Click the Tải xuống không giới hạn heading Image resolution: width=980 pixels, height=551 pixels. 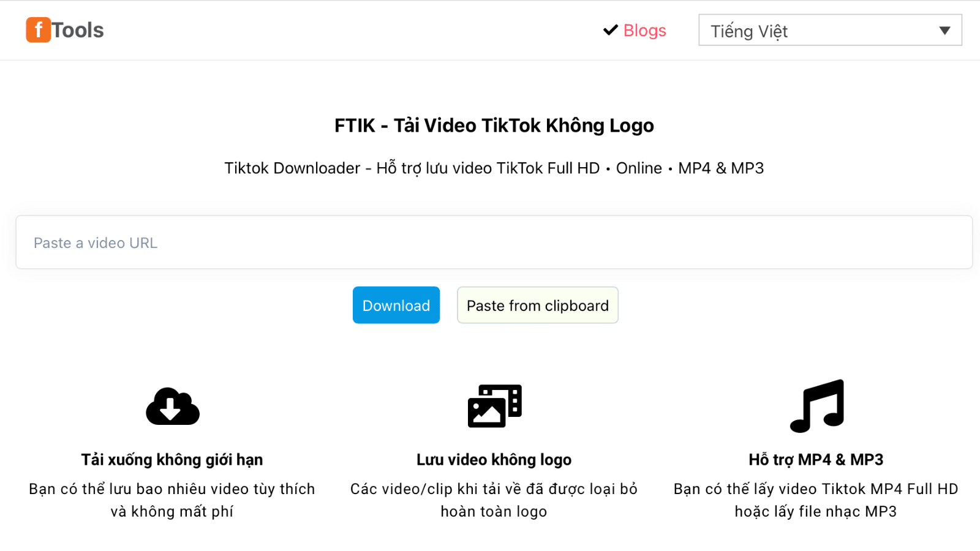pos(171,459)
